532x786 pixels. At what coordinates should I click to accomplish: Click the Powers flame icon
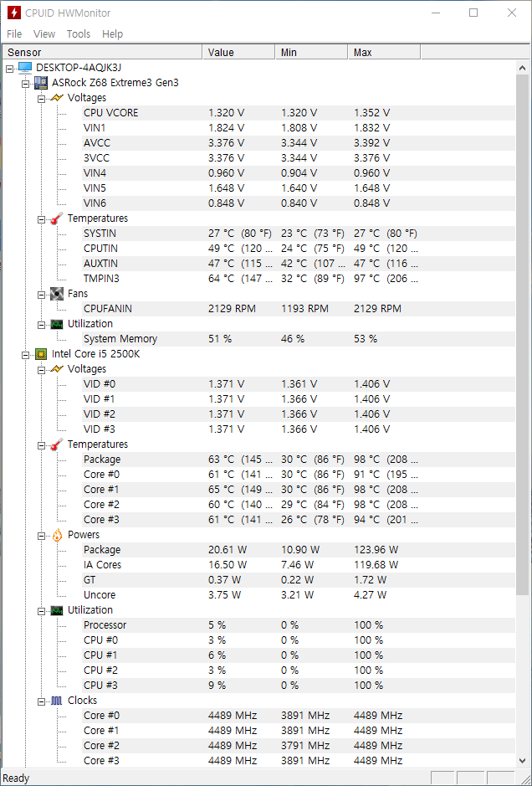point(57,535)
